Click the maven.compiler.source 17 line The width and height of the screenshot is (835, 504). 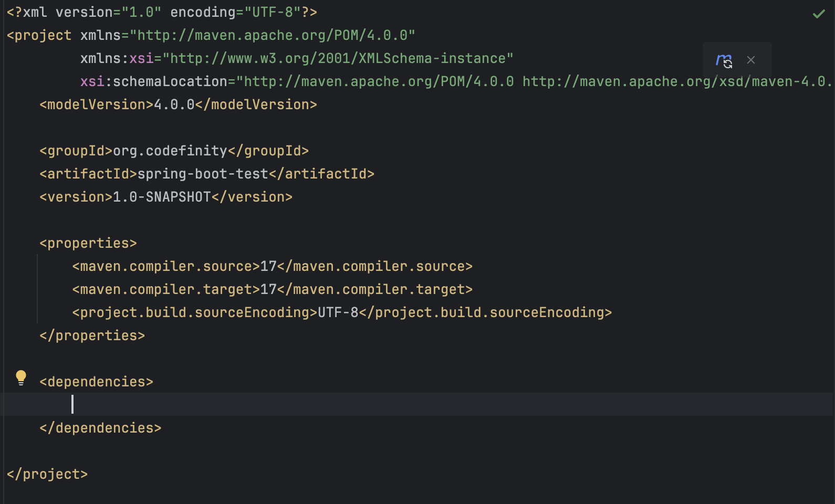[273, 266]
